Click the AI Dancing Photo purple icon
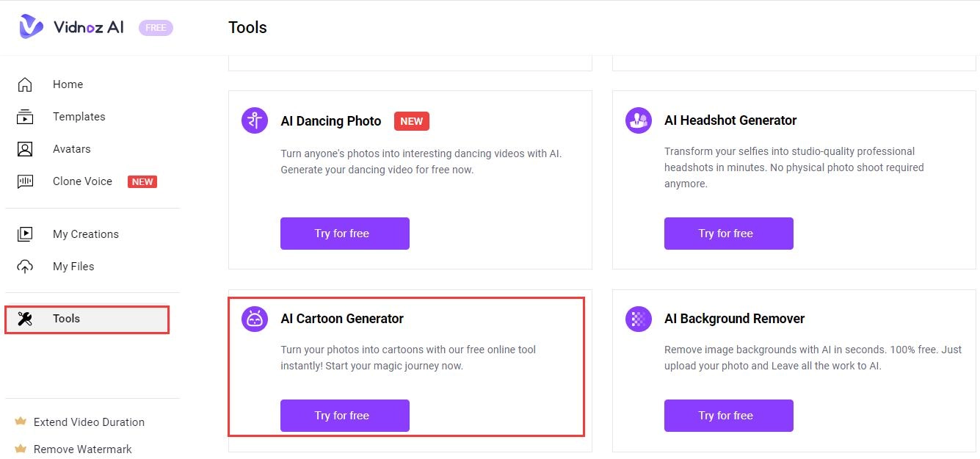The width and height of the screenshot is (980, 459). 255,120
